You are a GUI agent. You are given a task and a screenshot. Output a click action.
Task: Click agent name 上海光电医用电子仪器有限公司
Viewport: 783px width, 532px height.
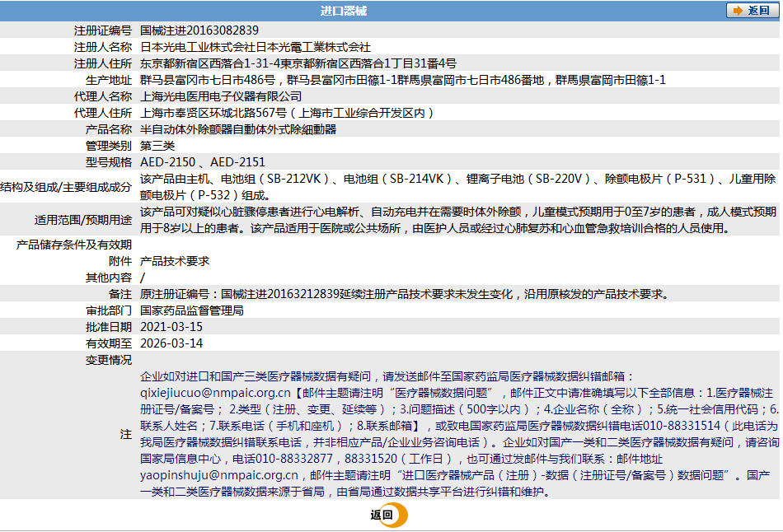click(221, 96)
